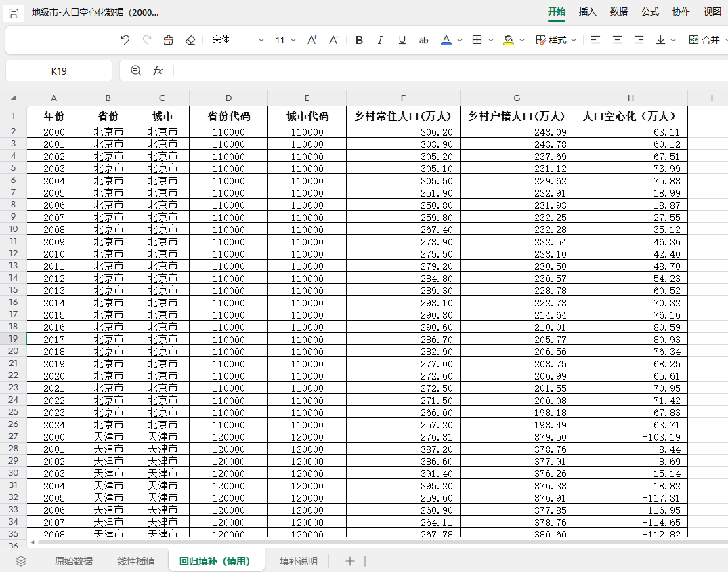
Task: Activate the format painter icon
Action: coord(169,40)
